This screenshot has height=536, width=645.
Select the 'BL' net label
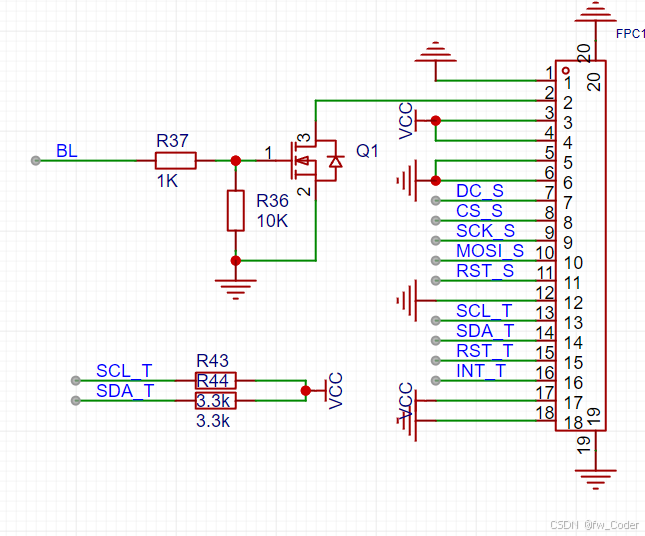[67, 151]
